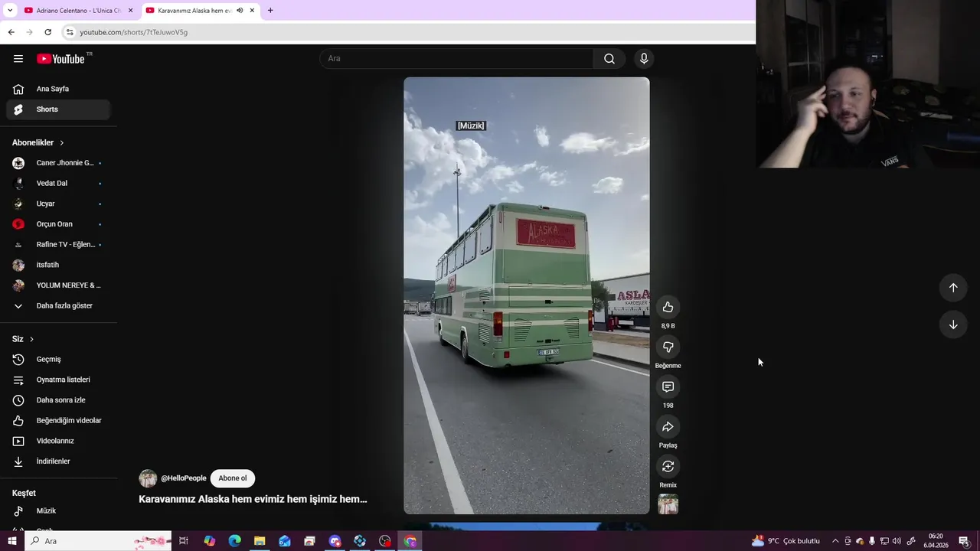Open comments on the Short
The width and height of the screenshot is (980, 551).
click(668, 386)
